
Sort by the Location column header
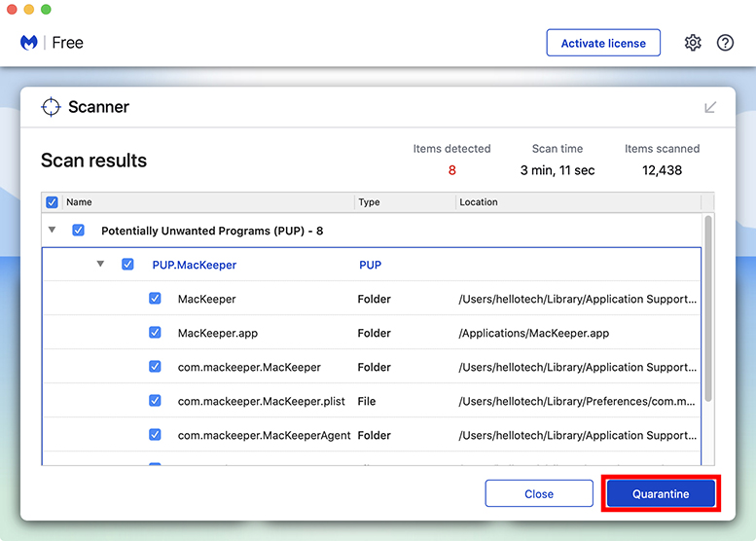point(578,202)
